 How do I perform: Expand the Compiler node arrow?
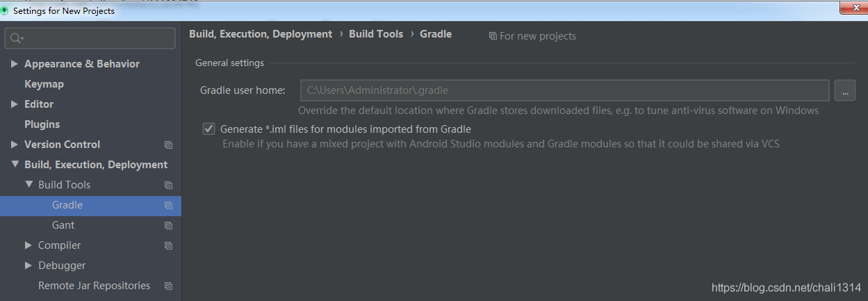click(x=28, y=245)
